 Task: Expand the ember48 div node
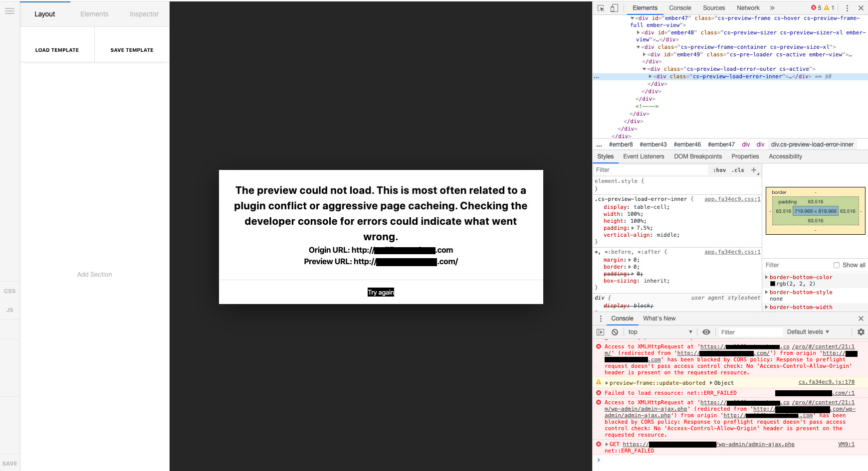tap(639, 32)
